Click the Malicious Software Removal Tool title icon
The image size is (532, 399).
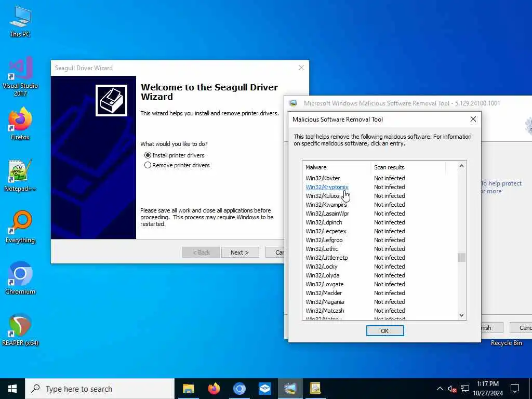tap(293, 103)
